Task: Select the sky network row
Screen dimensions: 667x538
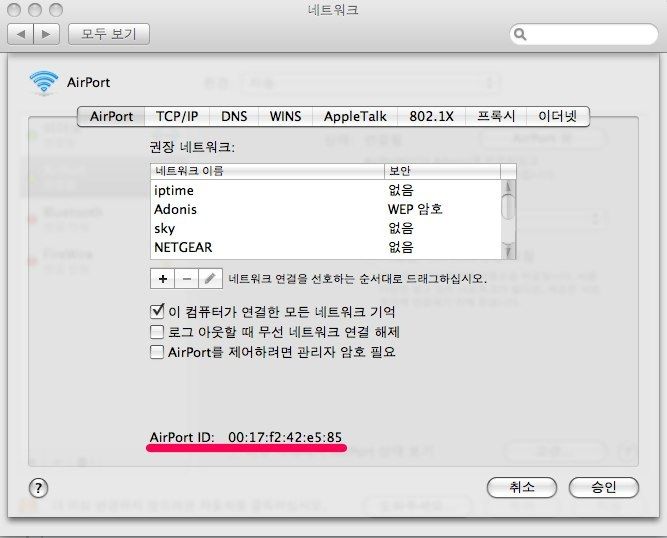Action: (326, 228)
